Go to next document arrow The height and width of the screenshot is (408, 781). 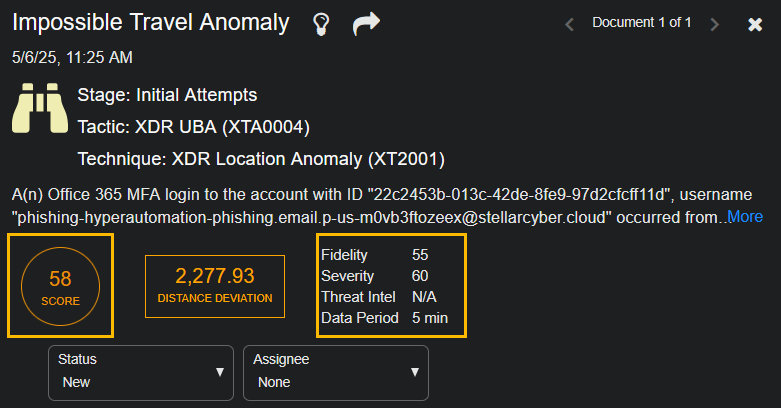coord(714,24)
